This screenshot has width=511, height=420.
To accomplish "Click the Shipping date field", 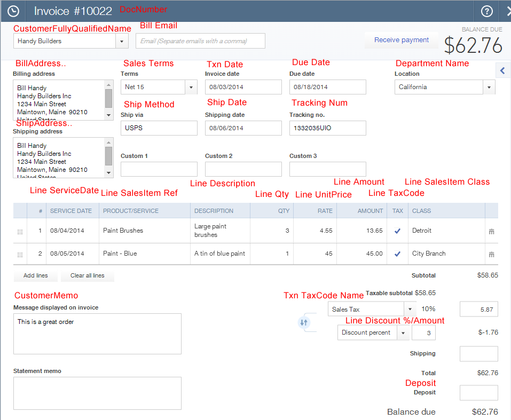I will tap(243, 128).
